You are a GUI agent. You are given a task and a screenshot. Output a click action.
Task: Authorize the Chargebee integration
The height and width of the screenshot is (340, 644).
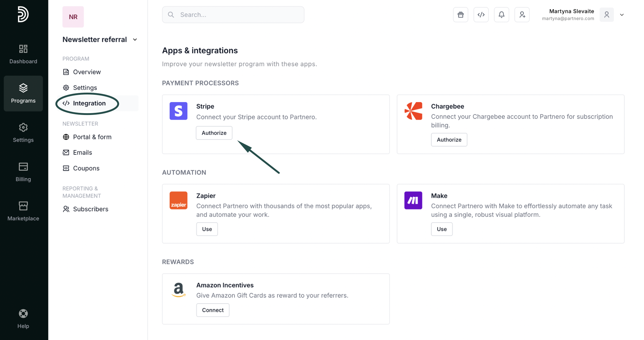tap(449, 140)
